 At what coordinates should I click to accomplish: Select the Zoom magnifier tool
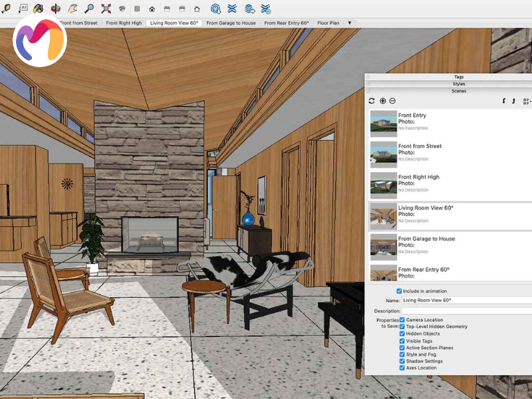(x=89, y=9)
